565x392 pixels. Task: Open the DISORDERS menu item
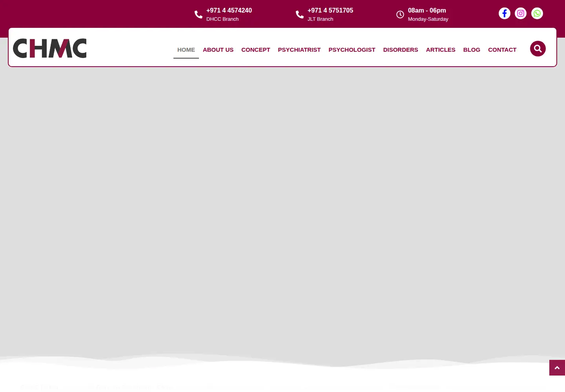(401, 50)
